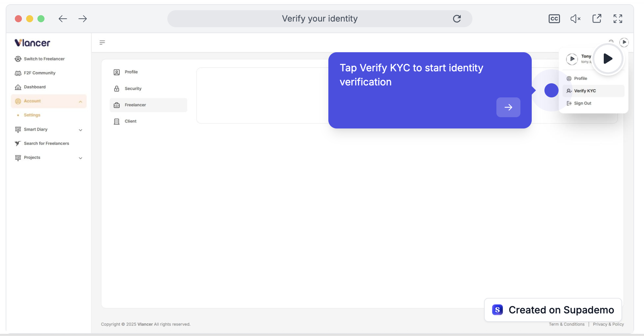Enter fullscreen with the expand icon
The height and width of the screenshot is (336, 644).
coord(618,18)
